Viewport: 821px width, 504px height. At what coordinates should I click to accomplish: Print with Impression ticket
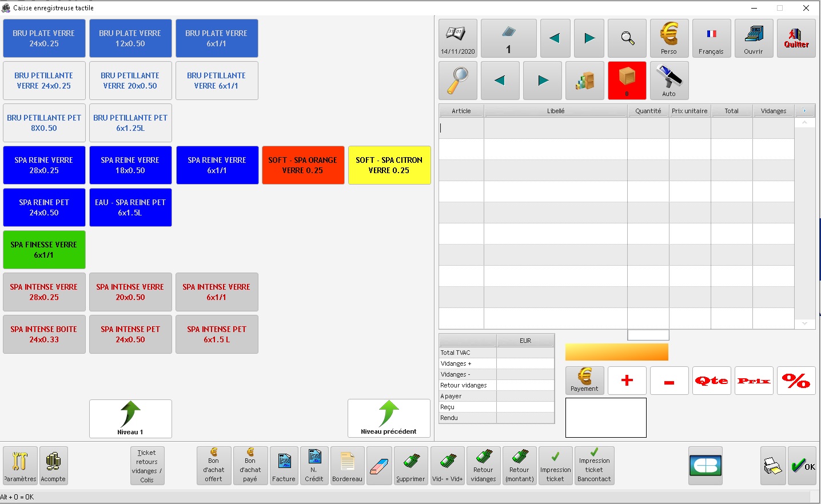point(555,466)
